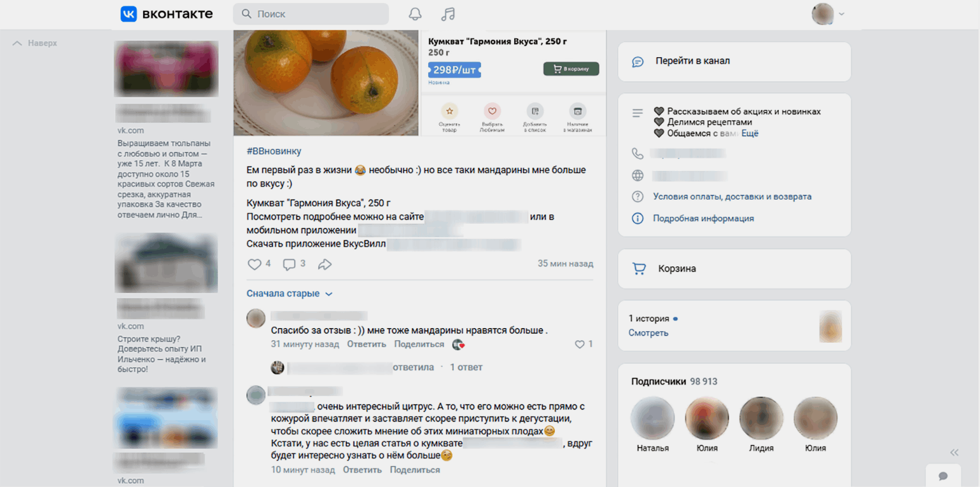The height and width of the screenshot is (487, 980).
Task: Open post comments via speech bubble icon
Action: point(289,264)
